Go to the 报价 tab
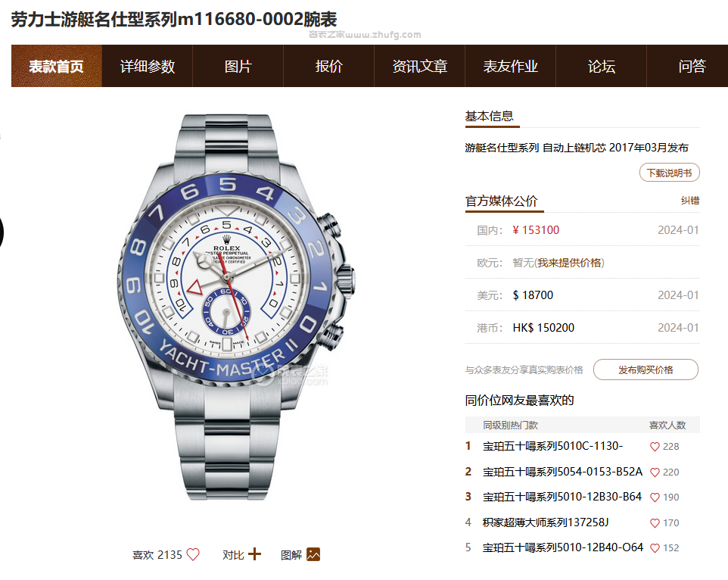This screenshot has width=728, height=580. (x=328, y=66)
